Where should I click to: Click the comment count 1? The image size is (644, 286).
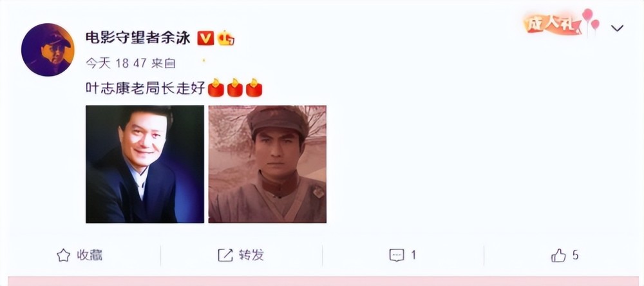pos(413,255)
